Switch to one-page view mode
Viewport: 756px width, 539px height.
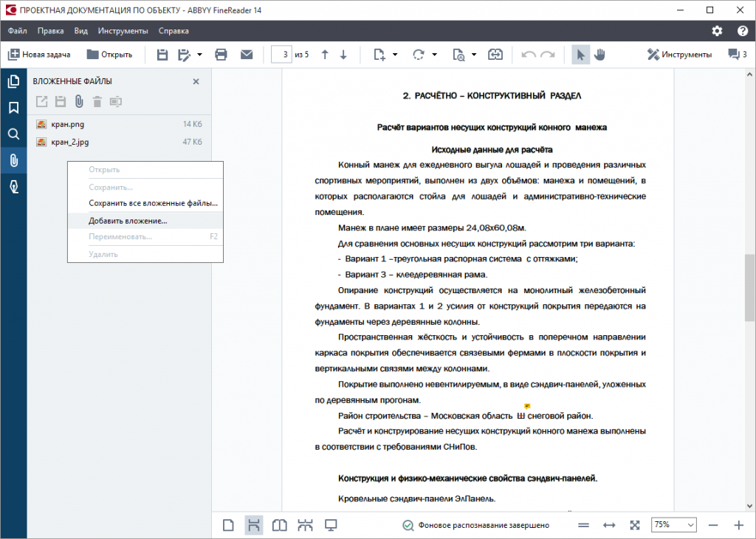coord(229,525)
